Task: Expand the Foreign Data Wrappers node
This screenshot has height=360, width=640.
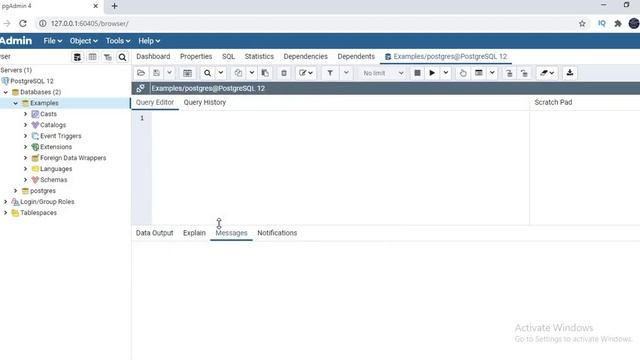Action: point(25,158)
